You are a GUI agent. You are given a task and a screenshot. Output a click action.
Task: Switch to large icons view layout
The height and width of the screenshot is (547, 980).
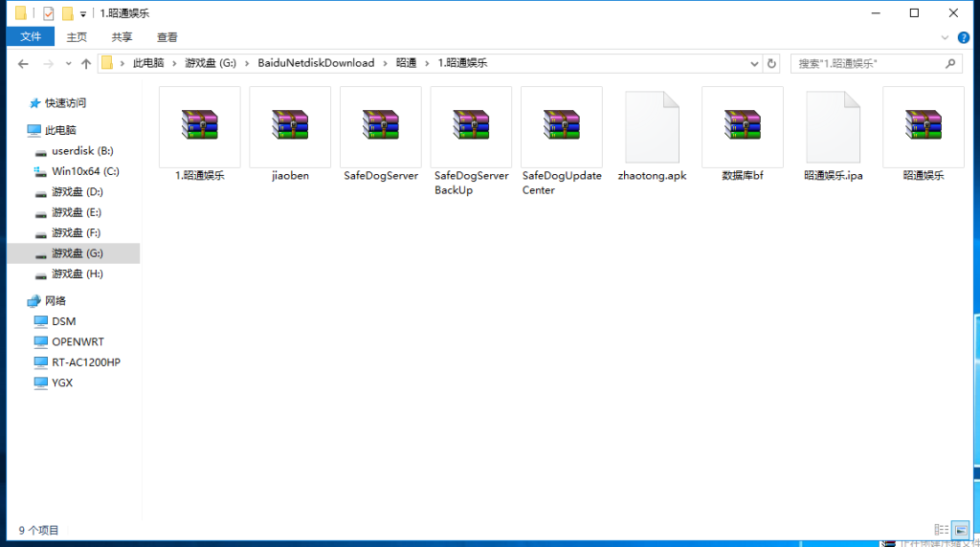[961, 530]
